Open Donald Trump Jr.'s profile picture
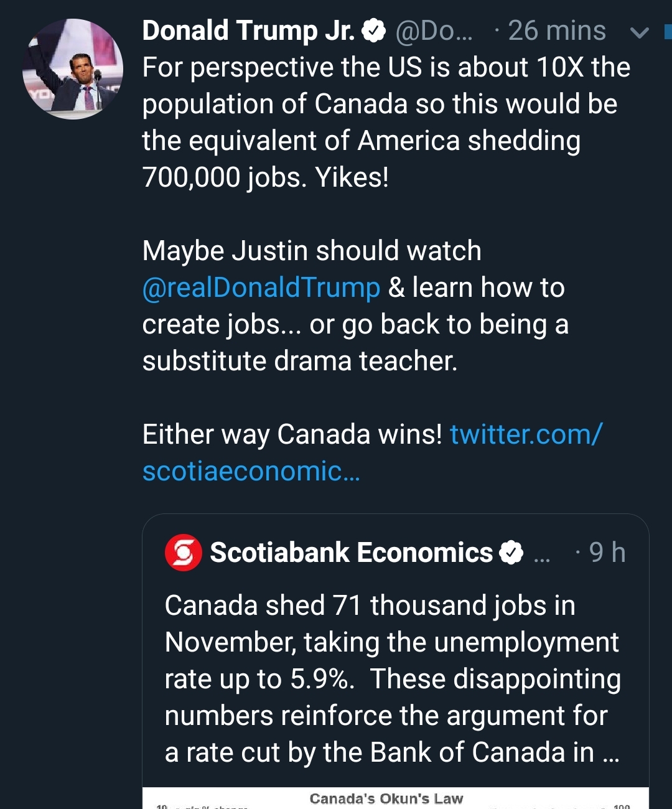Image resolution: width=672 pixels, height=809 pixels. point(73,69)
